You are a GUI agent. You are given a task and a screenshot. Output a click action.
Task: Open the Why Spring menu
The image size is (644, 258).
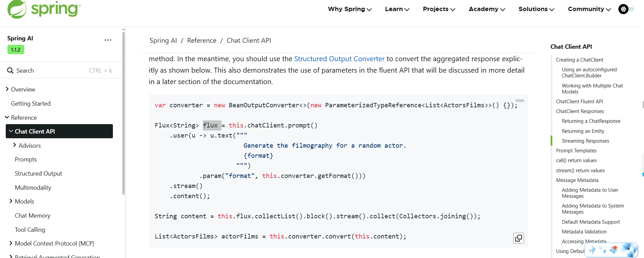[350, 9]
